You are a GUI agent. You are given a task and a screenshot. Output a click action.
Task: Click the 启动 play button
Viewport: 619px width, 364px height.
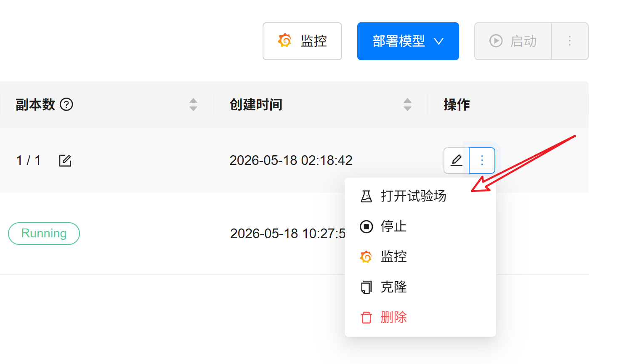(513, 41)
